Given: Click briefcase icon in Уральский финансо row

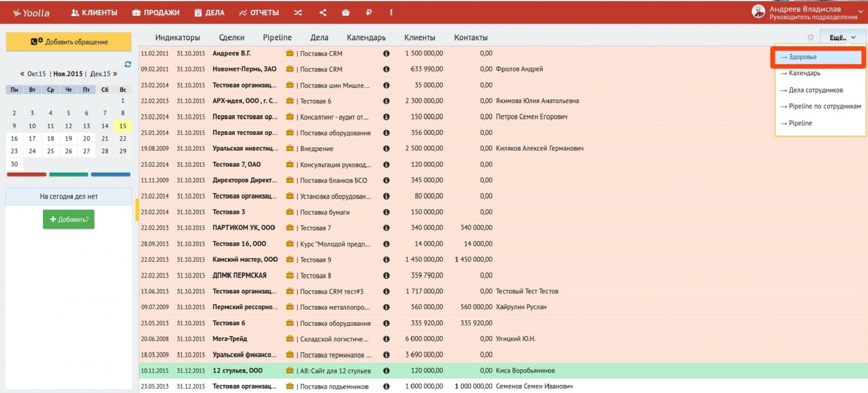Looking at the screenshot, I should pos(290,355).
